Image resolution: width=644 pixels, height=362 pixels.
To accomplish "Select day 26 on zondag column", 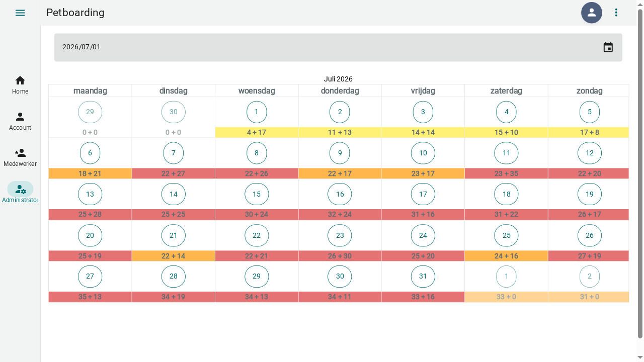I will 590,235.
